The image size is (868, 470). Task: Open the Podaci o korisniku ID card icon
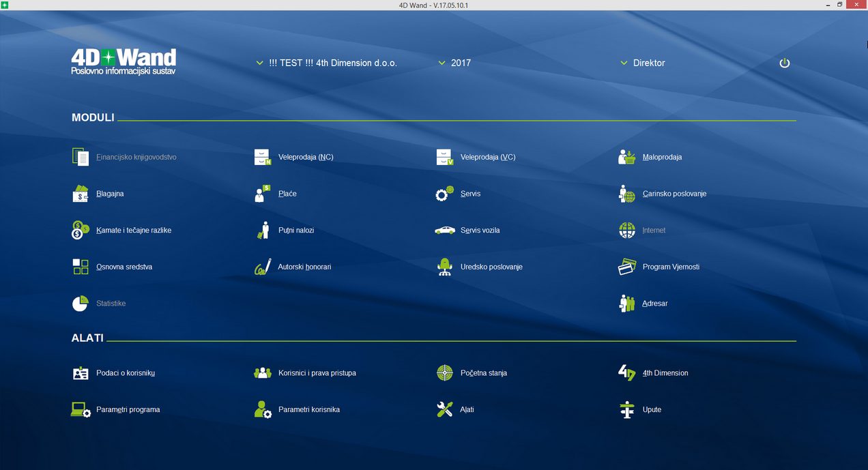pos(81,373)
